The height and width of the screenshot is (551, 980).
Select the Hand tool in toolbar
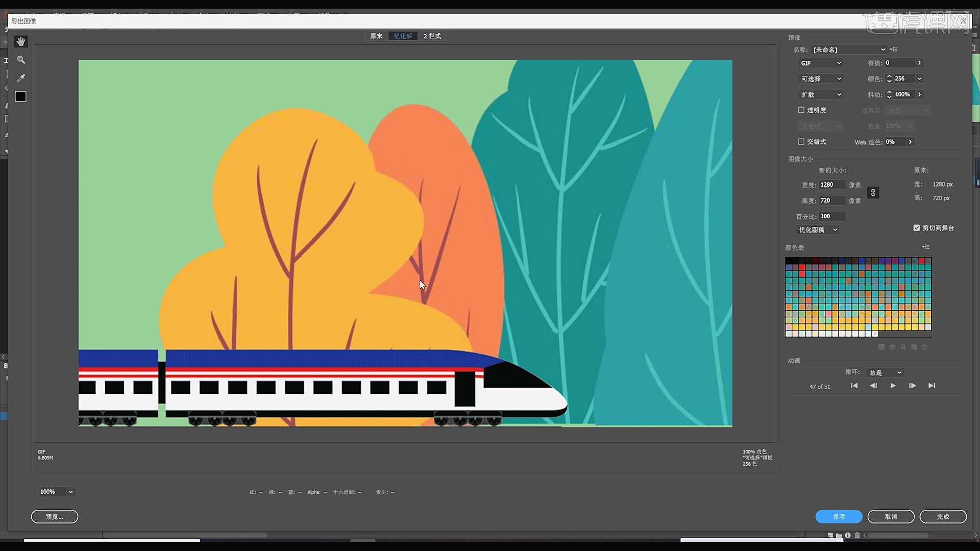tap(20, 42)
